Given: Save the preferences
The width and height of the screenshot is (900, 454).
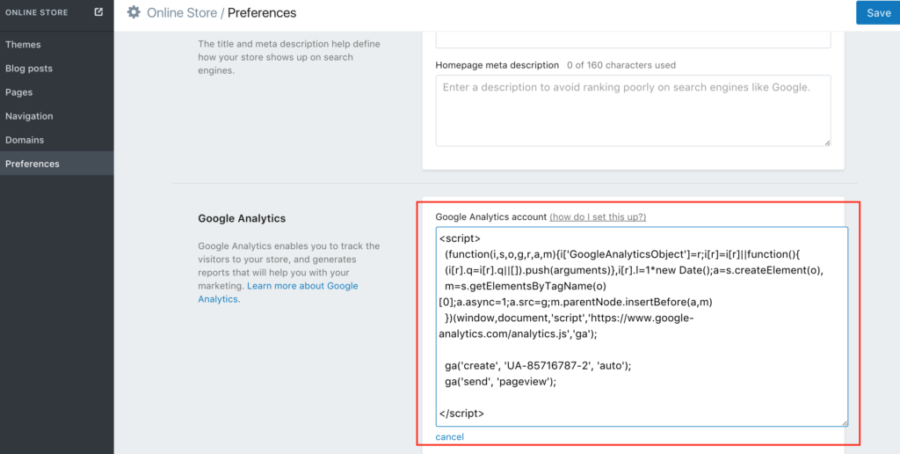Looking at the screenshot, I should (877, 13).
